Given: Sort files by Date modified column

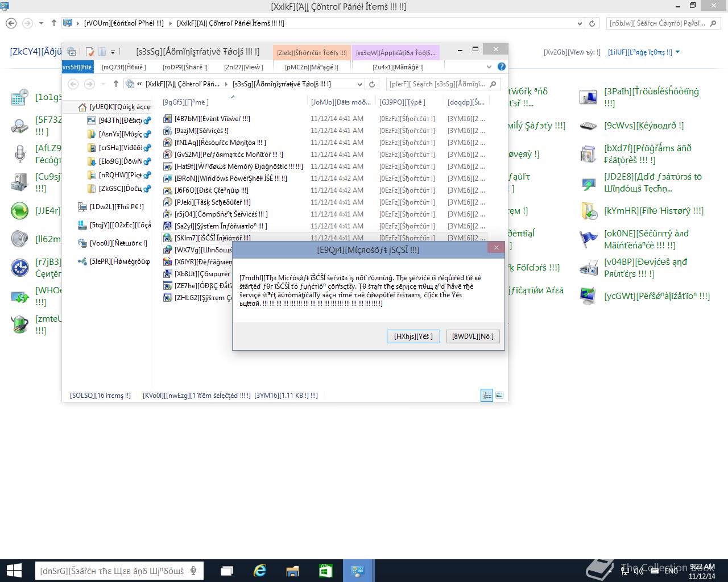Looking at the screenshot, I should [341, 102].
